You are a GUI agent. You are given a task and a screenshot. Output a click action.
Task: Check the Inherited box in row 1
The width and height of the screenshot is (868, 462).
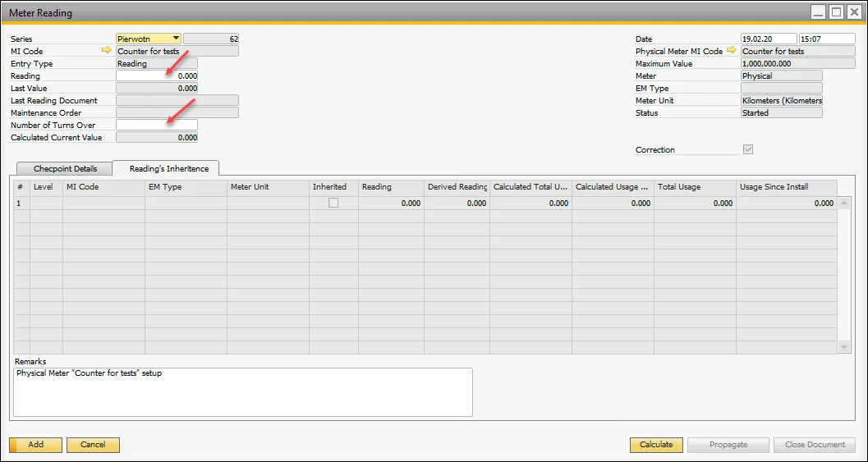pyautogui.click(x=333, y=203)
